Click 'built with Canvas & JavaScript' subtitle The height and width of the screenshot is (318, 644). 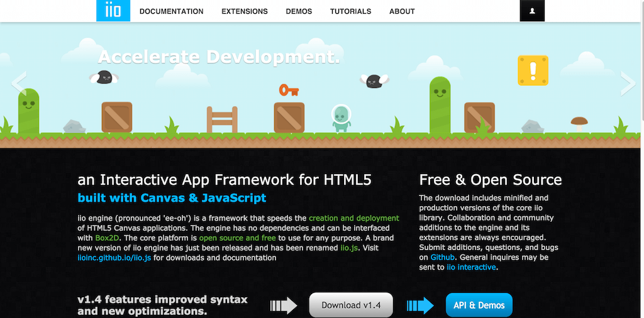[172, 198]
